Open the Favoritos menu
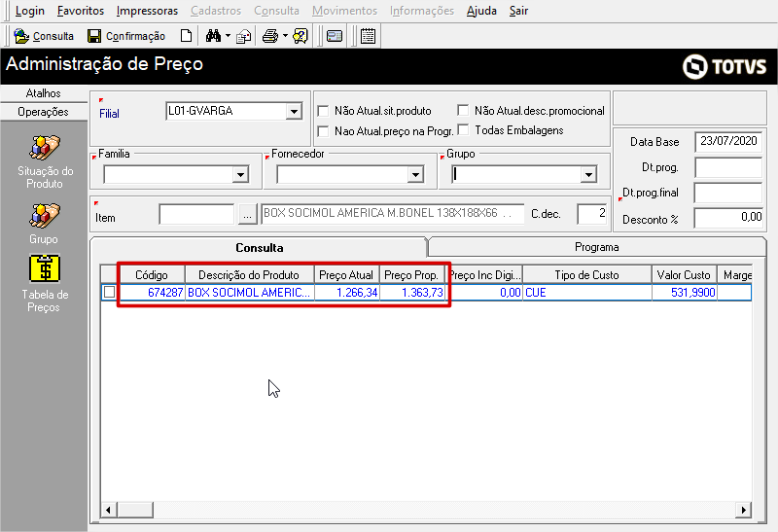The height and width of the screenshot is (532, 778). (x=81, y=11)
